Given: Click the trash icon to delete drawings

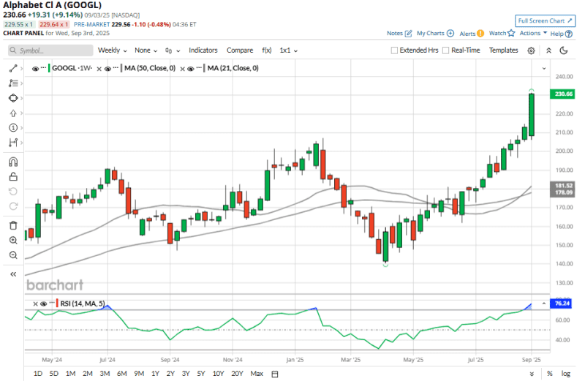Looking at the screenshot, I should coord(13,225).
